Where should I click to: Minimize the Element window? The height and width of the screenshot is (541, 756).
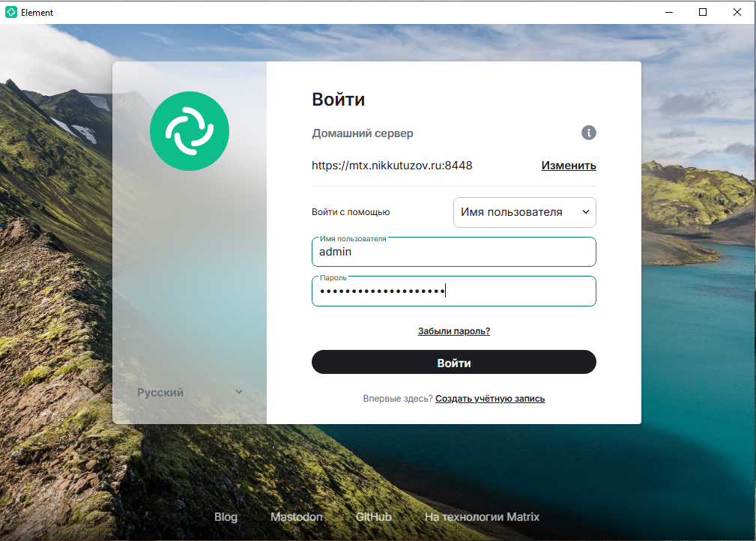click(668, 12)
